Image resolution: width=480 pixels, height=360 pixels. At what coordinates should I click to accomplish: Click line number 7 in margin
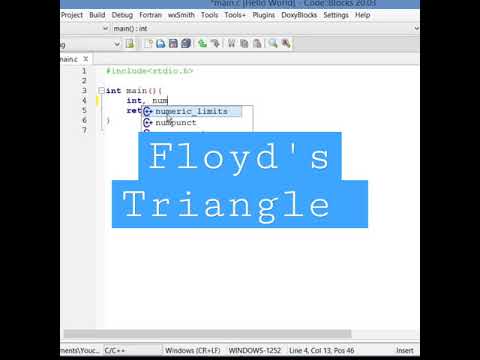point(84,130)
